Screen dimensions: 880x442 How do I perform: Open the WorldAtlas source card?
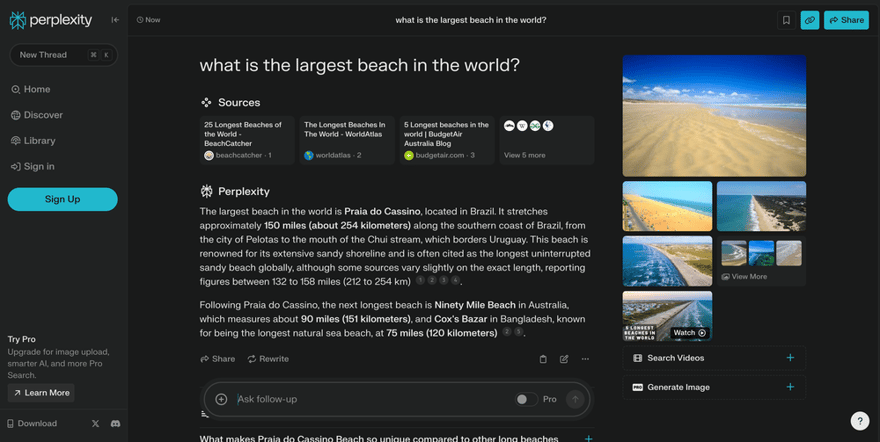(347, 140)
